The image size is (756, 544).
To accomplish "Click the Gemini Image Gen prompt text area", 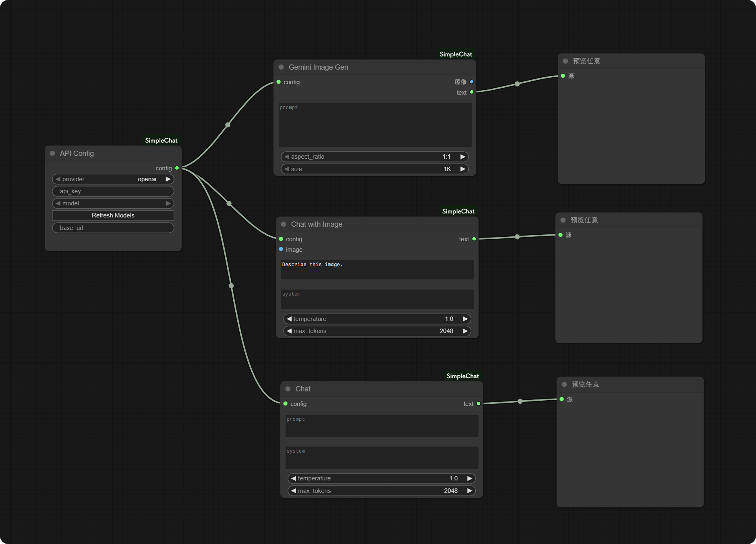I will point(375,125).
